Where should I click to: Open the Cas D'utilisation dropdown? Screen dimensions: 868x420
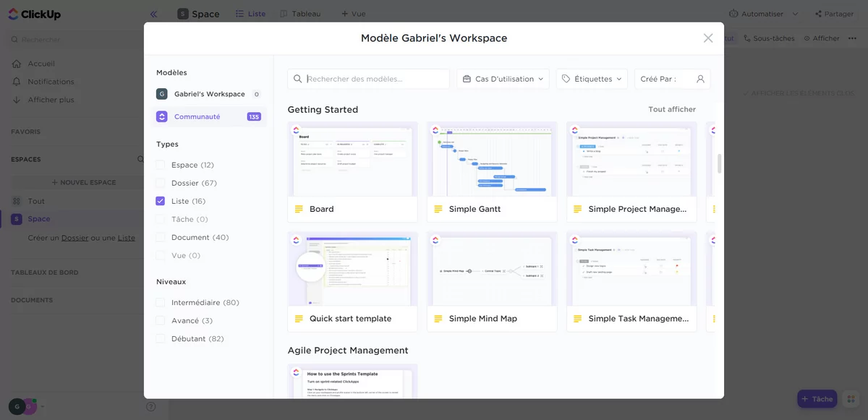click(503, 79)
